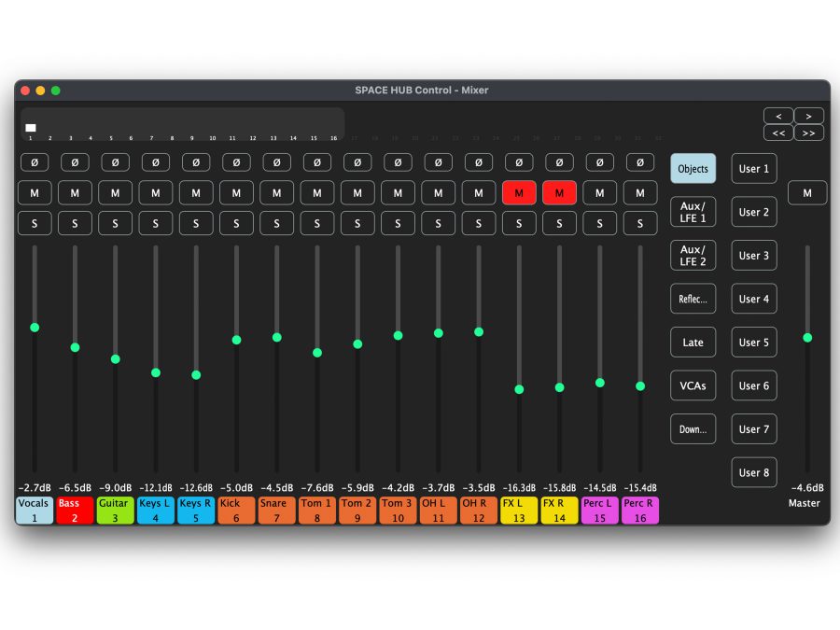
Task: Click the Master fader handle
Action: click(807, 338)
